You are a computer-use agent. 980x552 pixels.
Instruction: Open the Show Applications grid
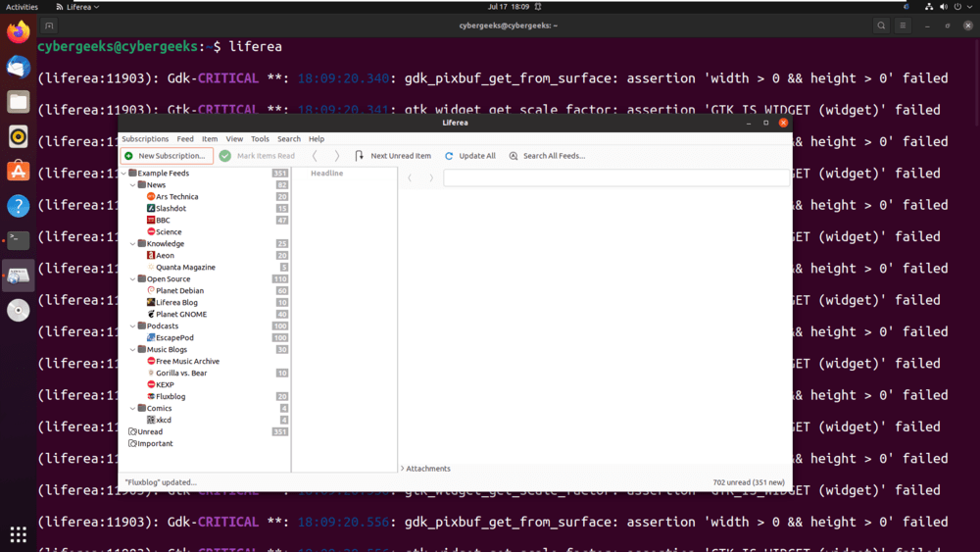[x=18, y=534]
